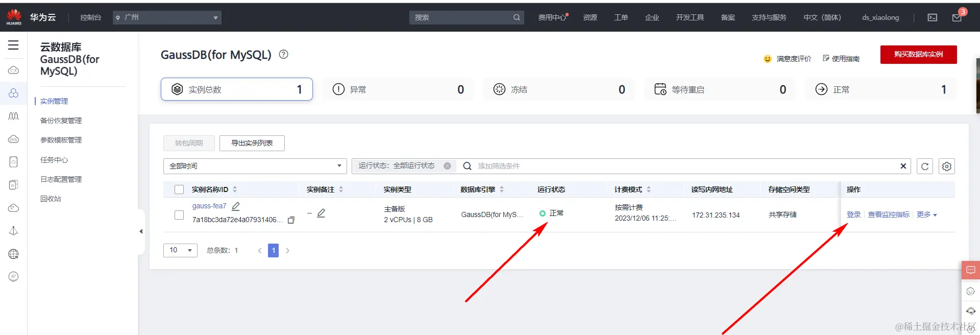The image size is (980, 335).
Task: Open the 中文 (简体) language menu
Action: 822,17
